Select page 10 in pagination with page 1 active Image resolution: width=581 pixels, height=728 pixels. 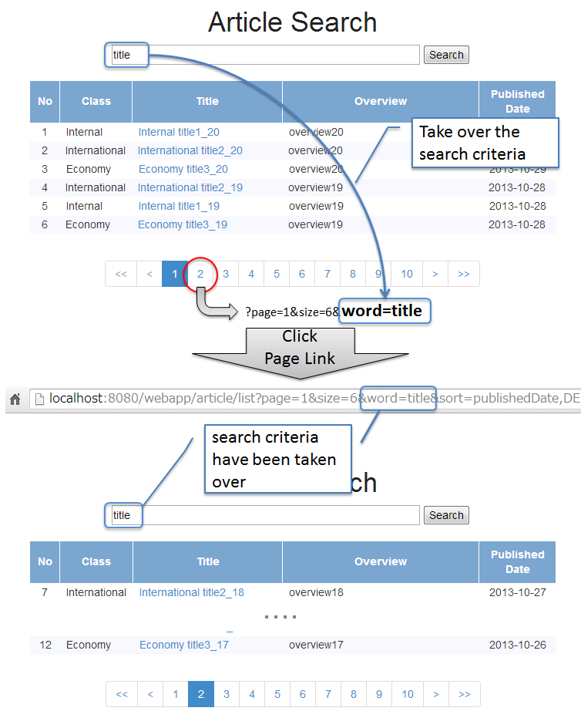click(x=407, y=274)
